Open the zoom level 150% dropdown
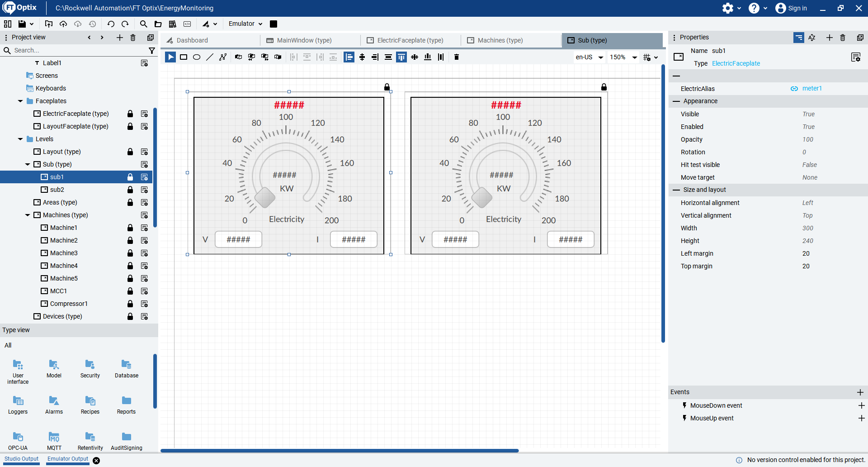The width and height of the screenshot is (868, 467). (623, 57)
